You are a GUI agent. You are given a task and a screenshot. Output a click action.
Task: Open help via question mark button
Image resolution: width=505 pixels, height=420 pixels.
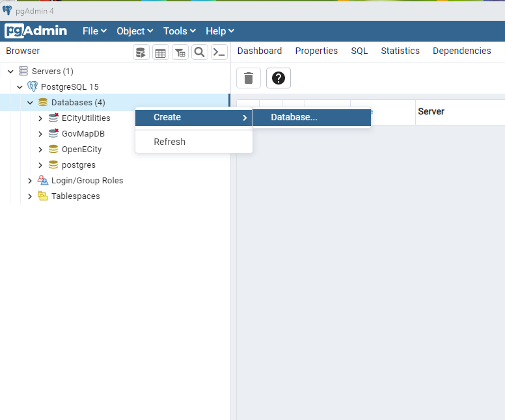point(279,78)
